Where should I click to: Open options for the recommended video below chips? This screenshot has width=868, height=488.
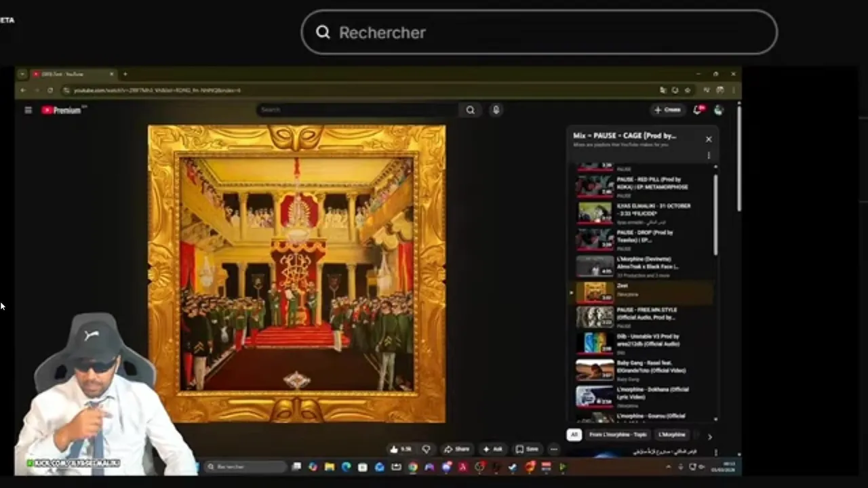point(715,452)
